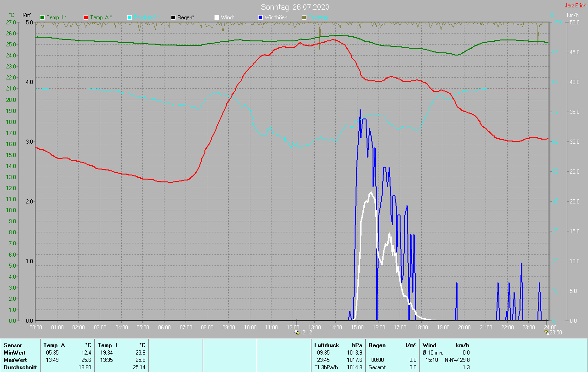Screen dimensions: 588x372
Task: Click the cyan humidity legend swatch
Action: point(130,17)
